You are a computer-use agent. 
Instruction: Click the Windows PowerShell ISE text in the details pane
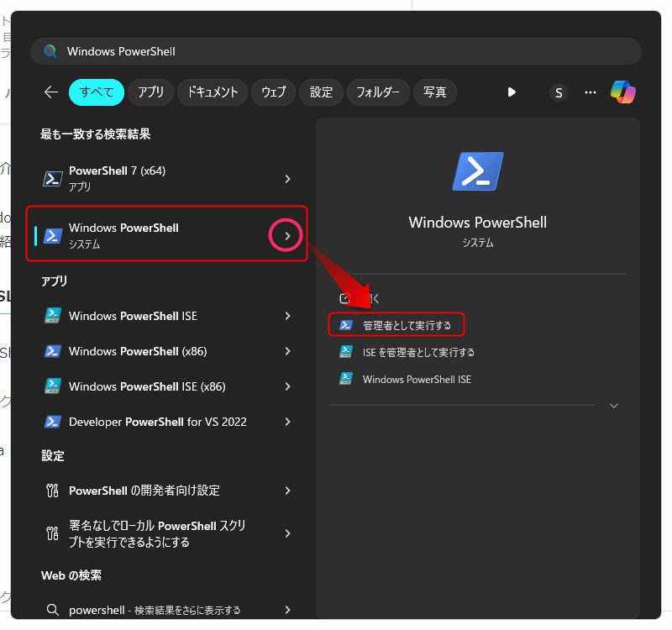(417, 380)
